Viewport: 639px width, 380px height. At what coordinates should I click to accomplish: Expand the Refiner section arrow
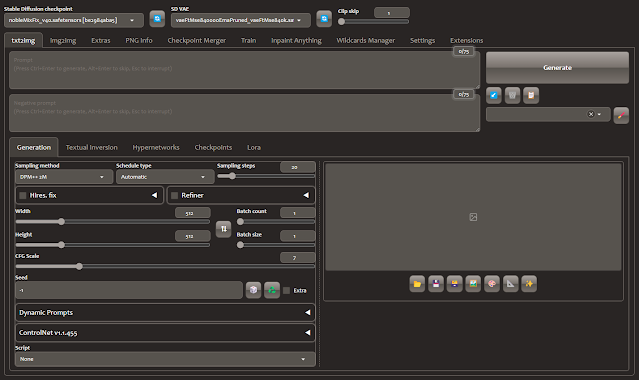point(306,195)
